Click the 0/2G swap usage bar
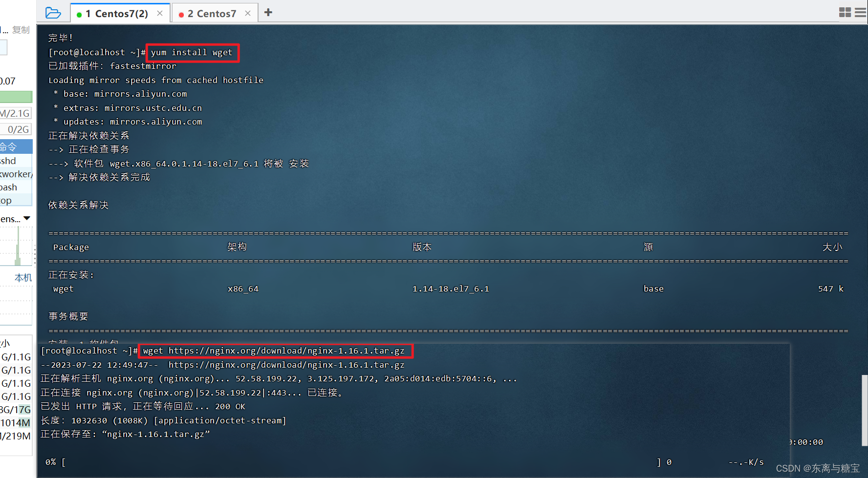868x478 pixels. (x=17, y=129)
